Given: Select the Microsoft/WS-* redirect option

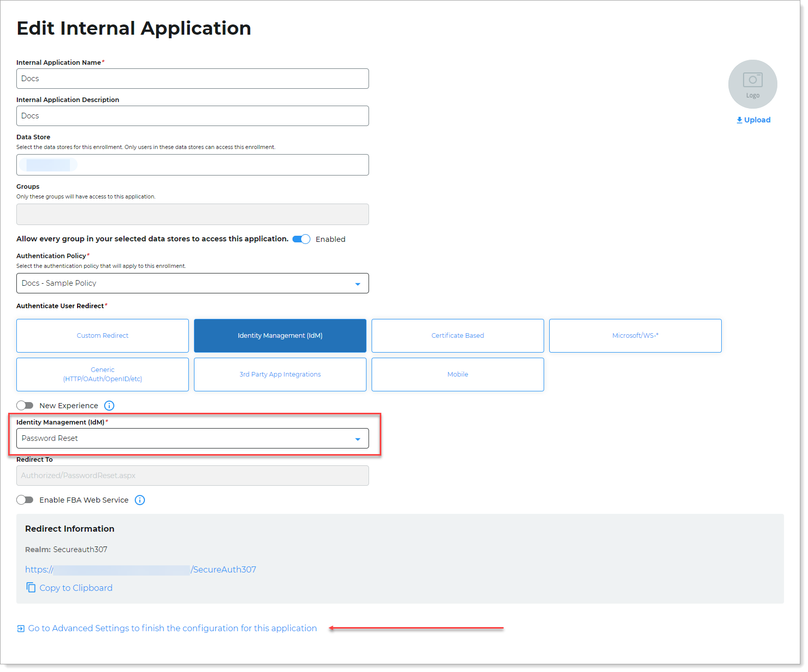Looking at the screenshot, I should [x=635, y=336].
